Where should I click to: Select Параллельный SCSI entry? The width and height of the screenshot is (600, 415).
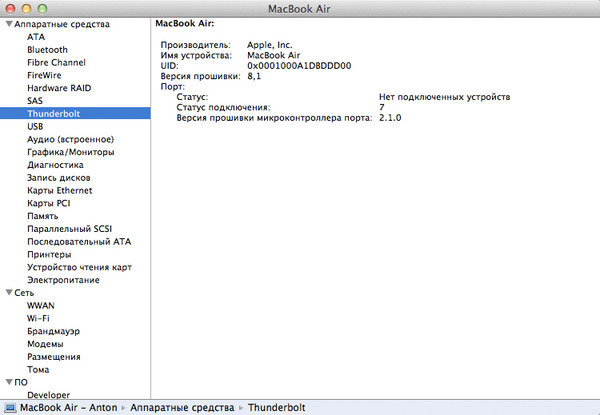[70, 229]
